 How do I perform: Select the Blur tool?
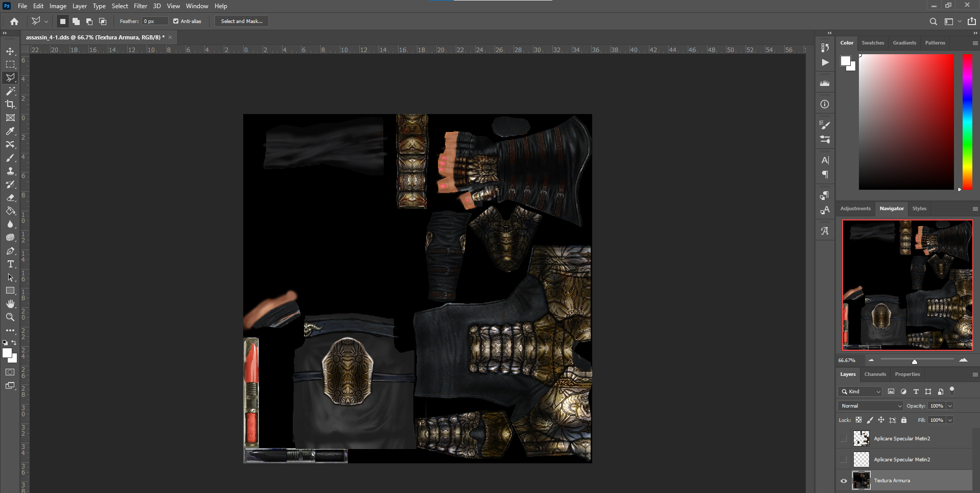(10, 224)
